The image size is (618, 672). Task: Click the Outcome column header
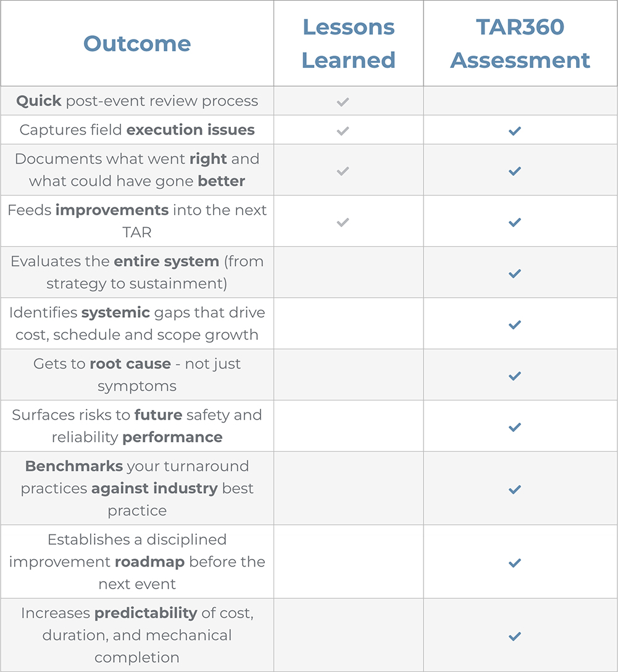click(137, 44)
